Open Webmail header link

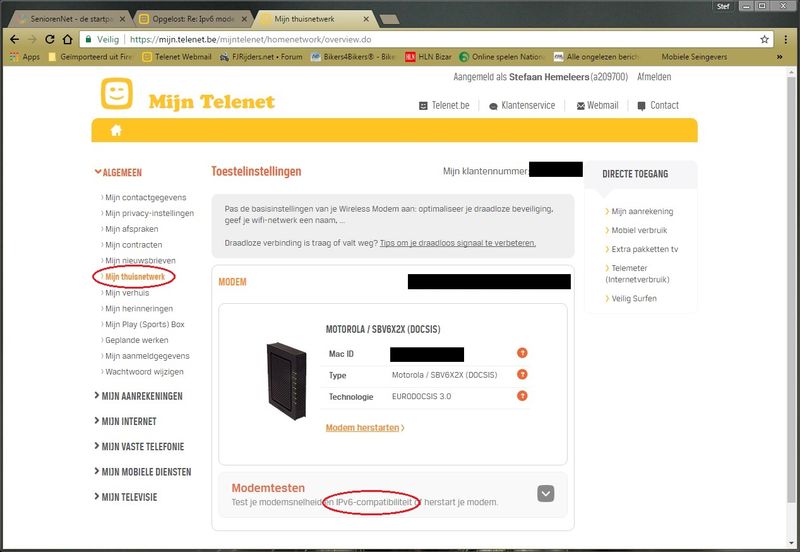click(x=597, y=106)
